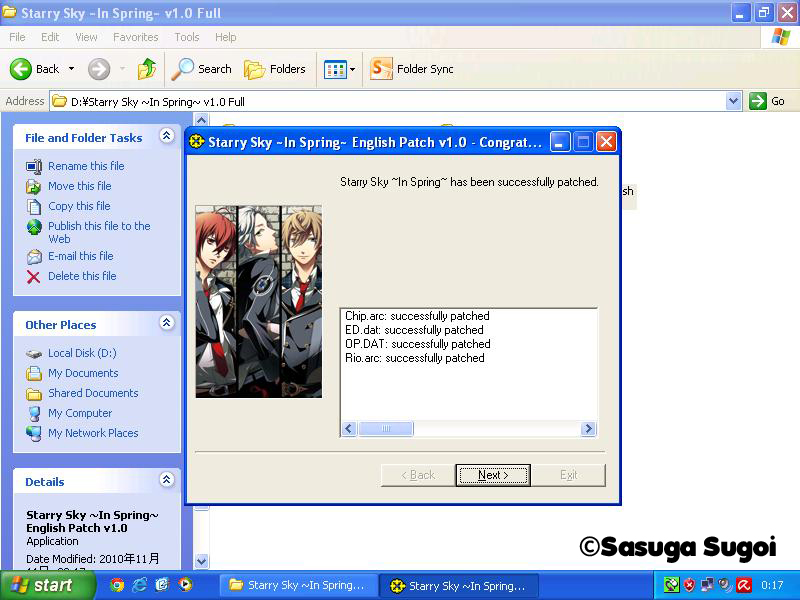800x600 pixels.
Task: Click the Back navigation arrow in Explorer toolbar
Action: point(21,69)
